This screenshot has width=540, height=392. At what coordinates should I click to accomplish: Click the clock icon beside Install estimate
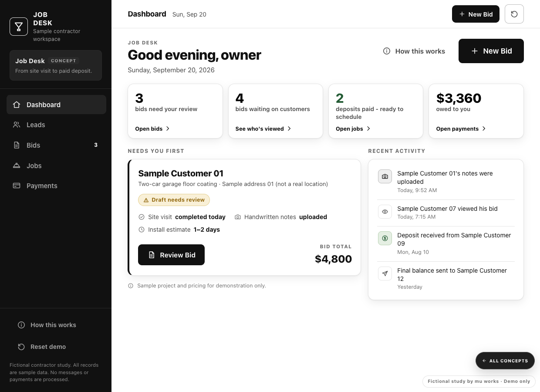(x=142, y=230)
